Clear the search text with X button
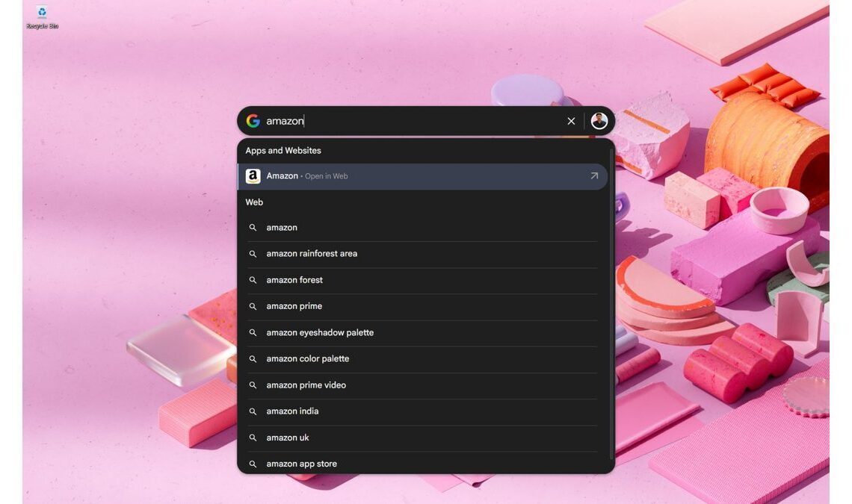852x504 pixels. [571, 121]
